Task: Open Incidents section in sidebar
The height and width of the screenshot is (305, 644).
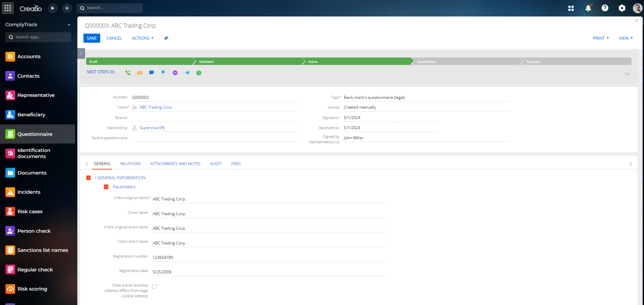Action: [x=38, y=192]
